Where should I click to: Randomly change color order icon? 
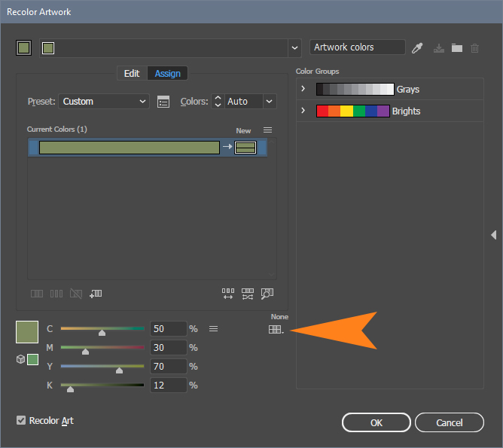click(228, 294)
